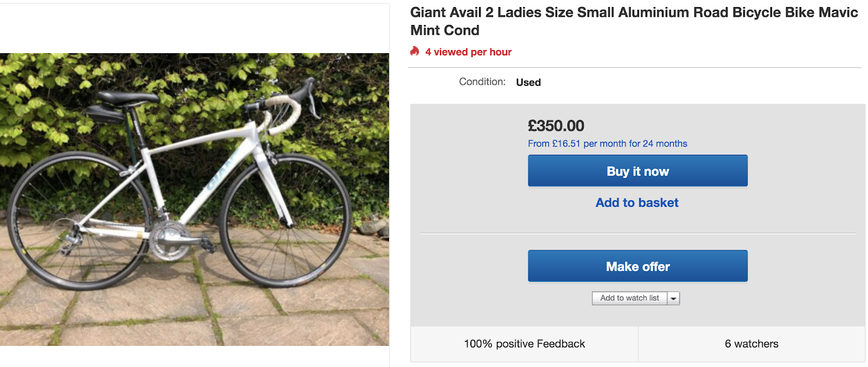Image resolution: width=868 pixels, height=367 pixels.
Task: Click the £350.00 price
Action: tap(556, 126)
